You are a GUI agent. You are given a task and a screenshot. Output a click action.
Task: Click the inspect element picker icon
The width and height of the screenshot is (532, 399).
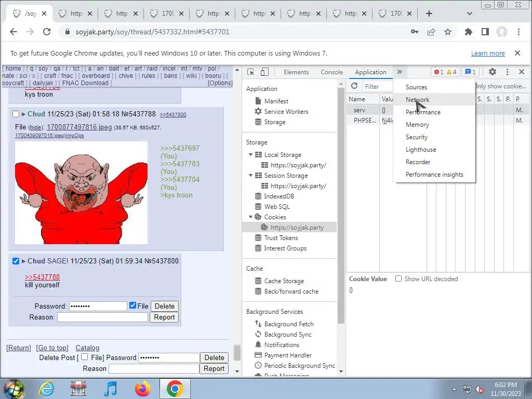coord(251,72)
